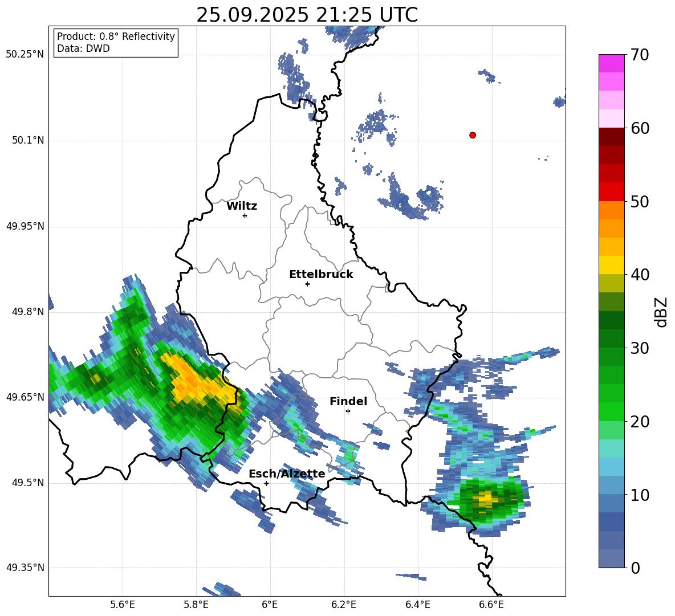The width and height of the screenshot is (675, 616).
Task: Click the Findel station cross marker
Action: 348,411
